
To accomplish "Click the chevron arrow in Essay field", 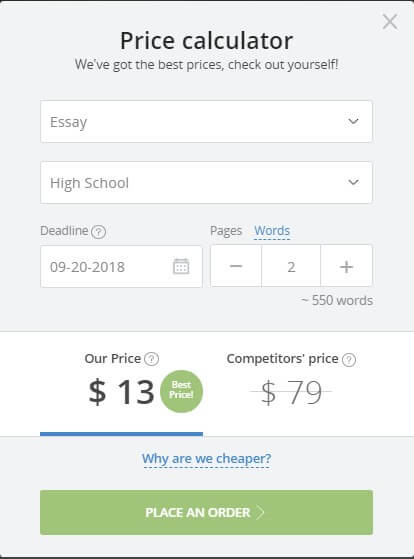I will [353, 121].
